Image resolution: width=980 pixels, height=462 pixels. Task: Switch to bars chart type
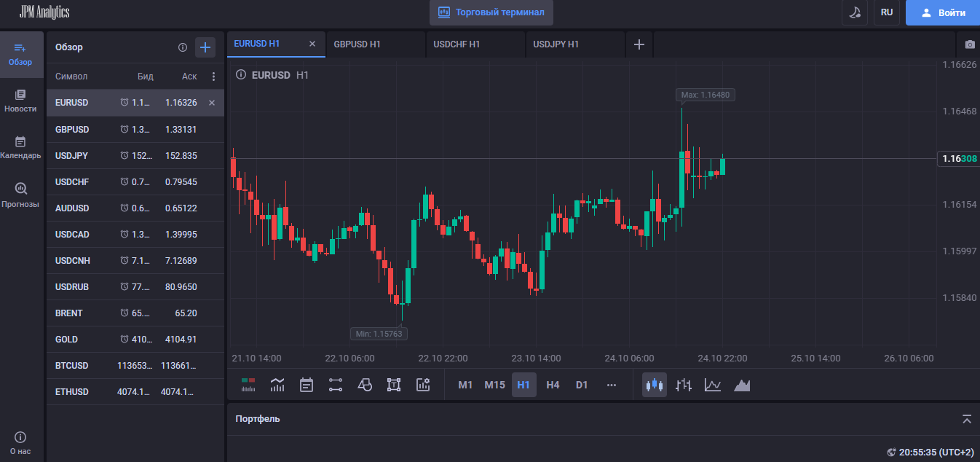(683, 385)
